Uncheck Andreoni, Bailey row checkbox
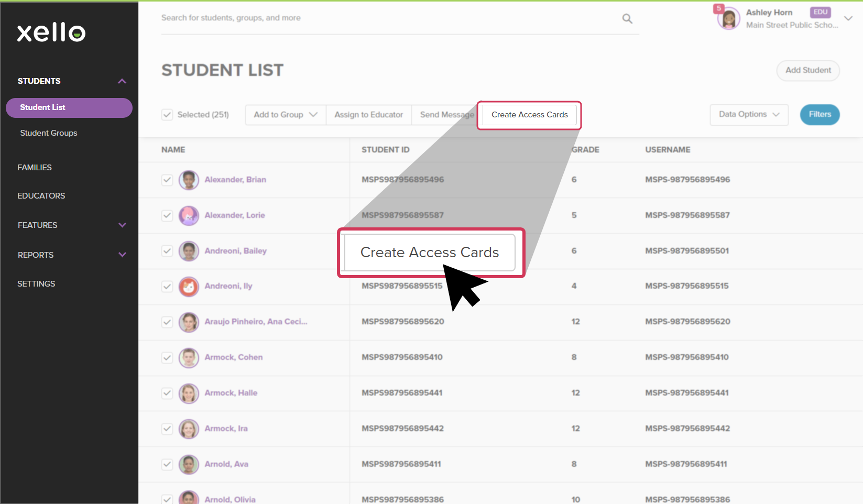This screenshot has height=504, width=863. (x=167, y=251)
